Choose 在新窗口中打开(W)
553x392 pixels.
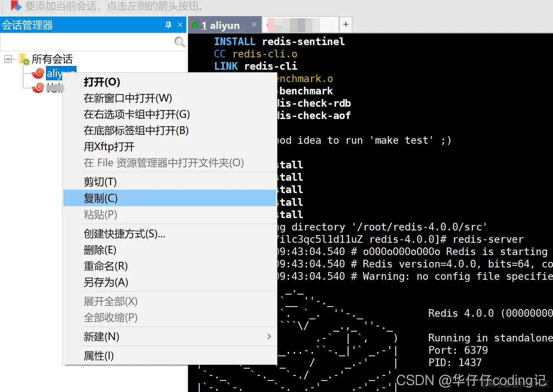(170, 98)
